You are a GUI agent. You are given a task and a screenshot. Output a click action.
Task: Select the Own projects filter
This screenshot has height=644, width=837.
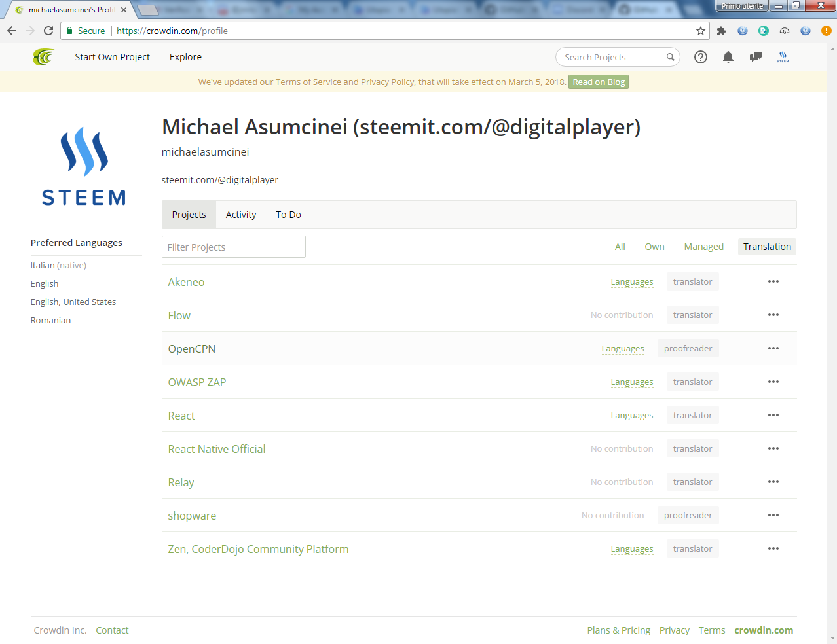tap(655, 247)
